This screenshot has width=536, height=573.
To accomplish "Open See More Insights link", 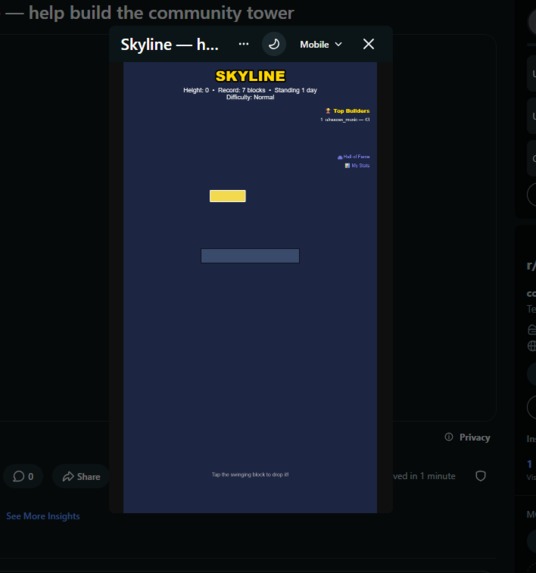I will [x=43, y=516].
